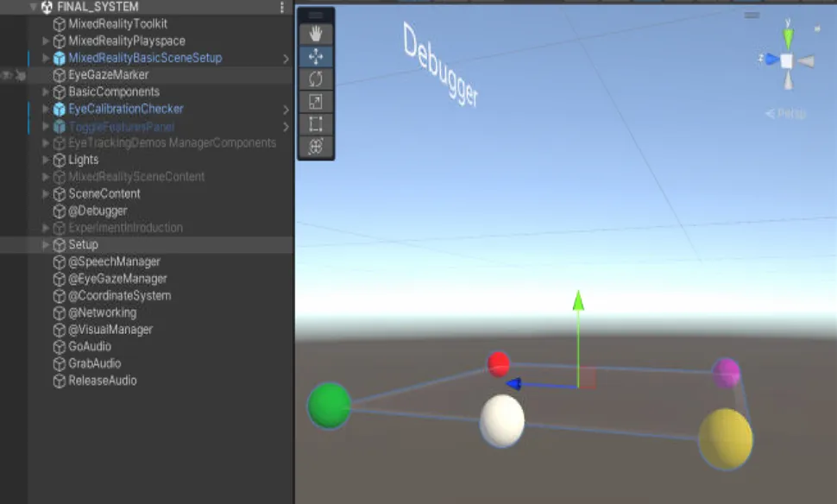The height and width of the screenshot is (504, 837).
Task: Click the tool overlay drag handle
Action: pos(316,15)
